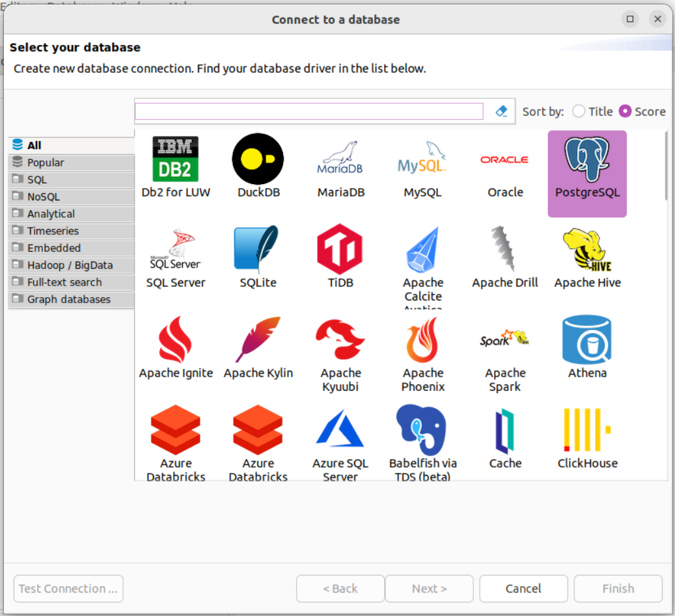This screenshot has width=675, height=616.
Task: Click the Cancel button
Action: 523,589
